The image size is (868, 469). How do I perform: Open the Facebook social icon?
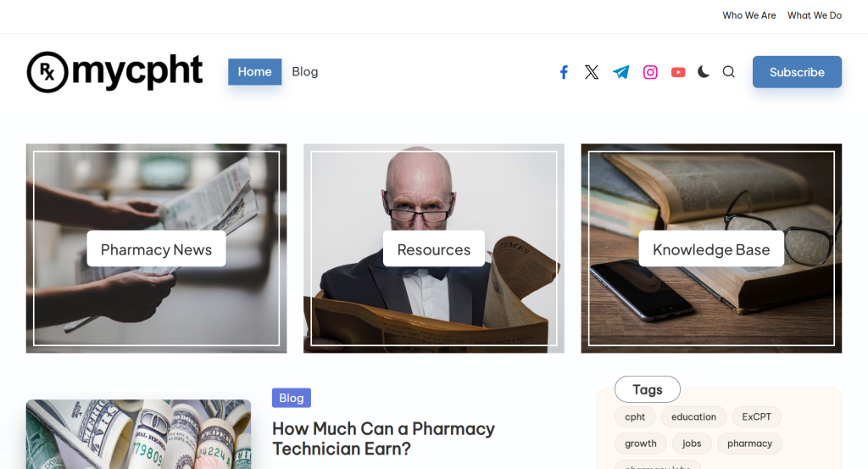point(564,72)
